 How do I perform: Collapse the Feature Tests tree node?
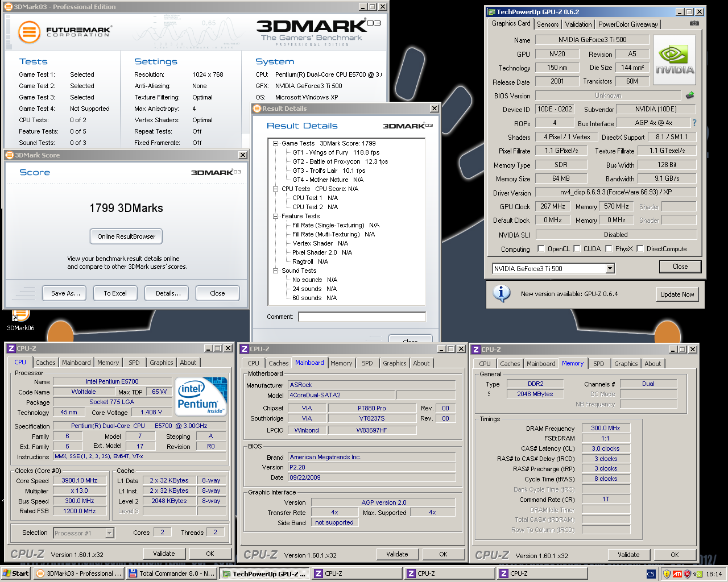pos(275,216)
